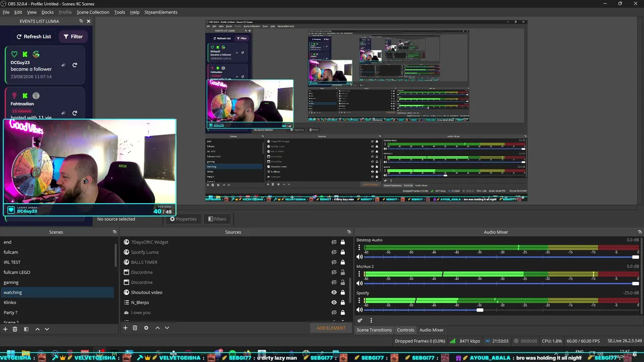Image resolution: width=644 pixels, height=362 pixels.
Task: Select the fullcam LEGO scene
Action: (57, 272)
